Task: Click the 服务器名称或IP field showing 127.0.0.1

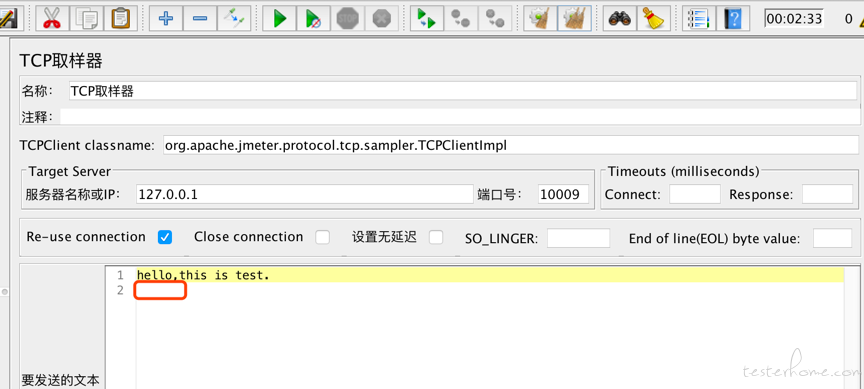Action: [x=305, y=194]
